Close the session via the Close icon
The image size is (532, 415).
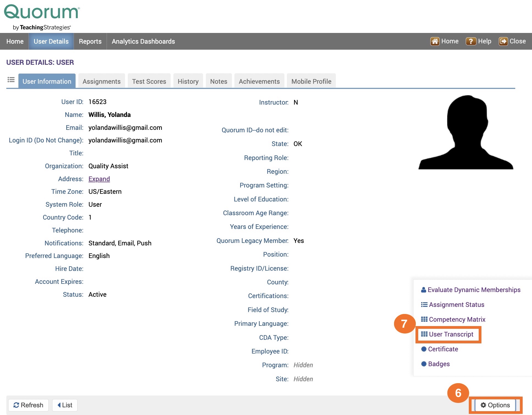point(504,41)
